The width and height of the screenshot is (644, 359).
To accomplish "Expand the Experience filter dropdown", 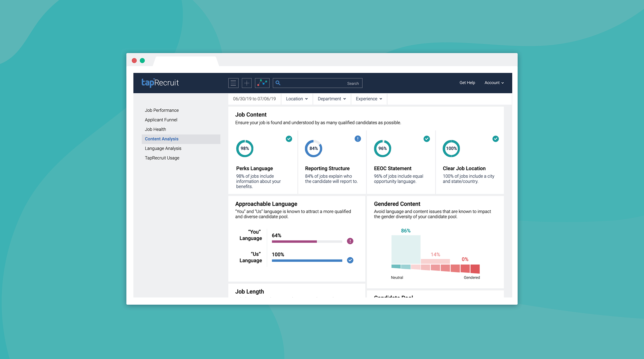I will tap(369, 99).
